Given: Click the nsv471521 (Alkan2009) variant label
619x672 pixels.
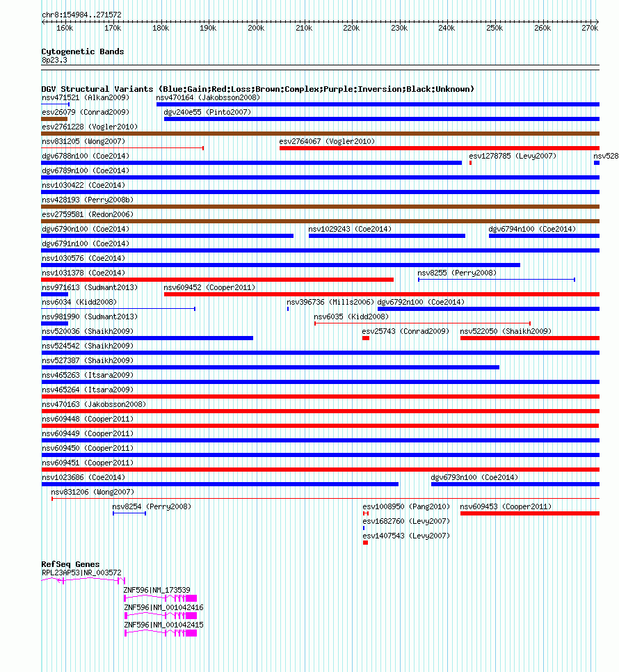Looking at the screenshot, I should click(86, 97).
